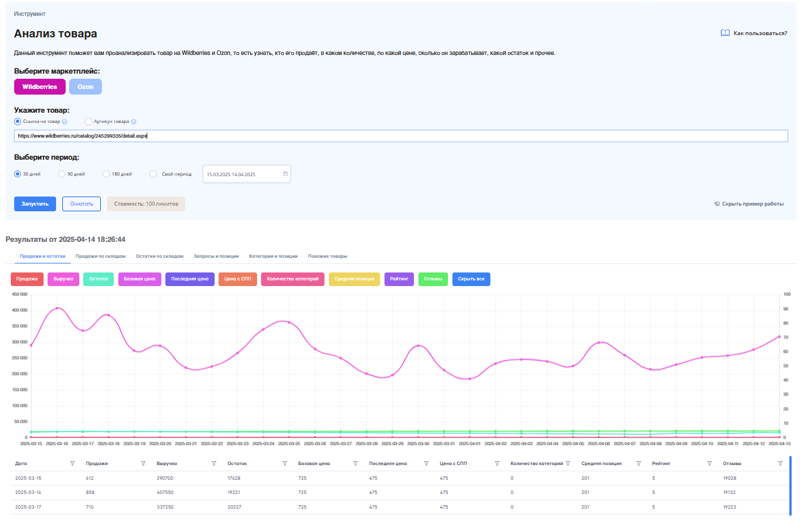Click the help icon beside 'Артикул товара'
Screen dimensions: 812x520
[x=134, y=122]
